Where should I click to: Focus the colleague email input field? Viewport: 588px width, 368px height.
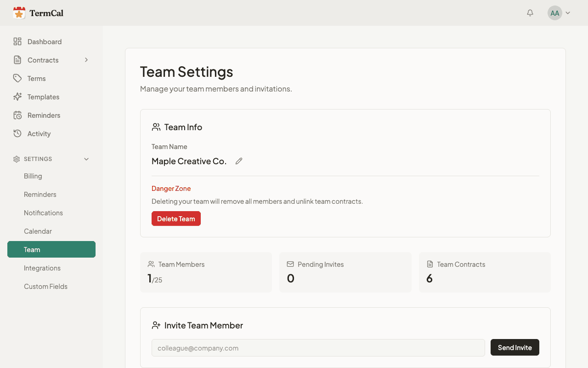[x=318, y=348]
